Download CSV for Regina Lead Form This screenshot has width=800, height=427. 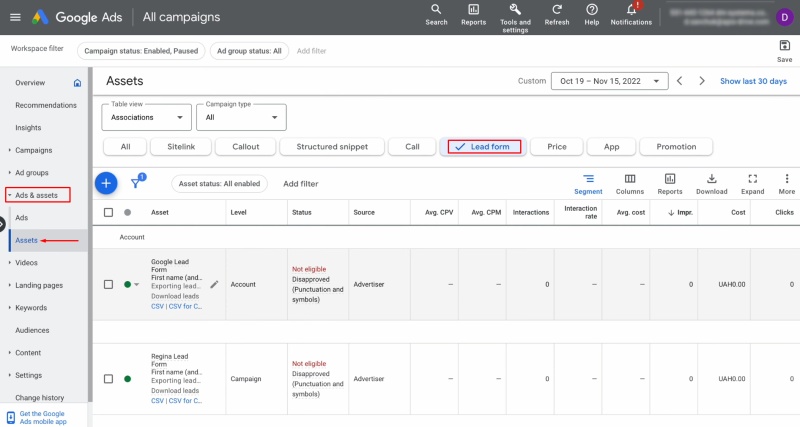coord(158,400)
